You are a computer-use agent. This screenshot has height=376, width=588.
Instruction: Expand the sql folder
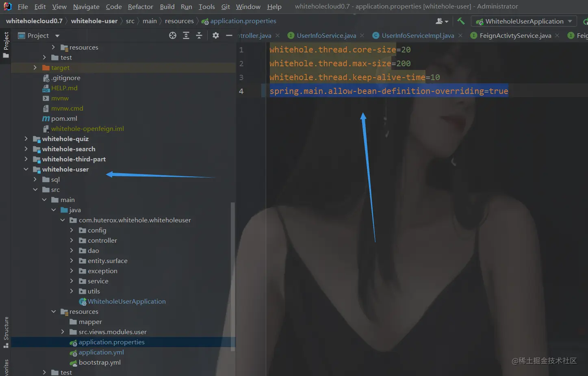pos(35,179)
